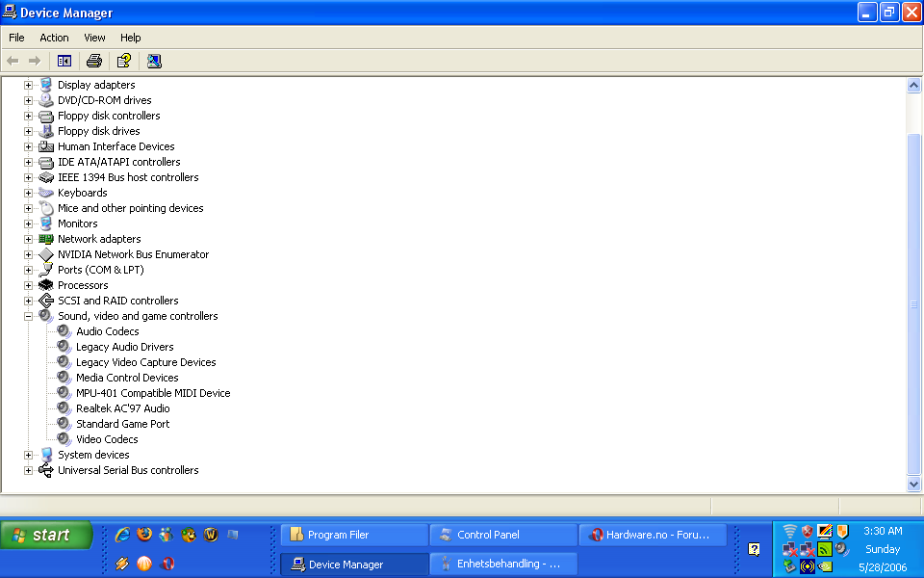Click the Show/Hide Console Tree toolbar icon

tap(64, 61)
